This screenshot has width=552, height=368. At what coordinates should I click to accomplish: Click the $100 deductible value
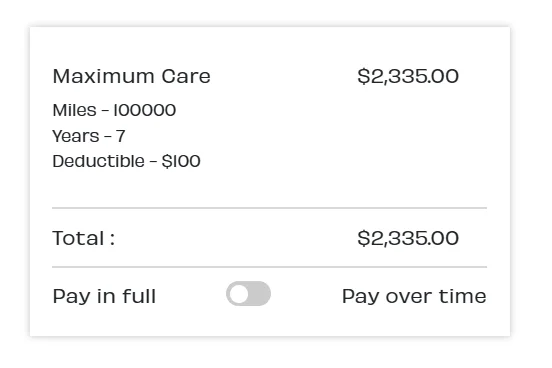tap(181, 162)
